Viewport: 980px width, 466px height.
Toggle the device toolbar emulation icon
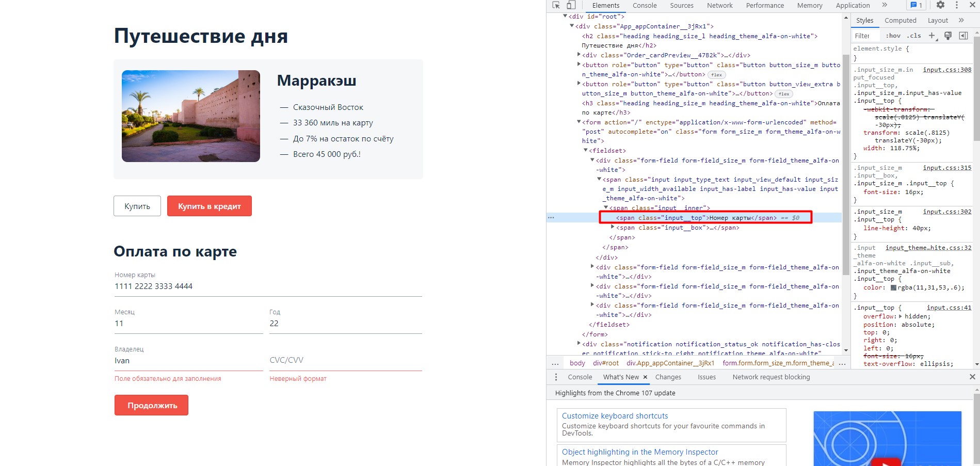point(570,5)
